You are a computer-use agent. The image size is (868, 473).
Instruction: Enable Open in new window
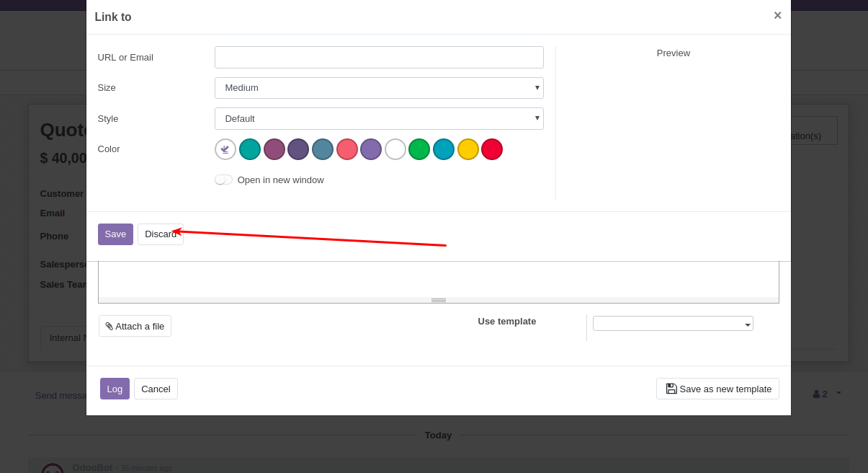223,180
